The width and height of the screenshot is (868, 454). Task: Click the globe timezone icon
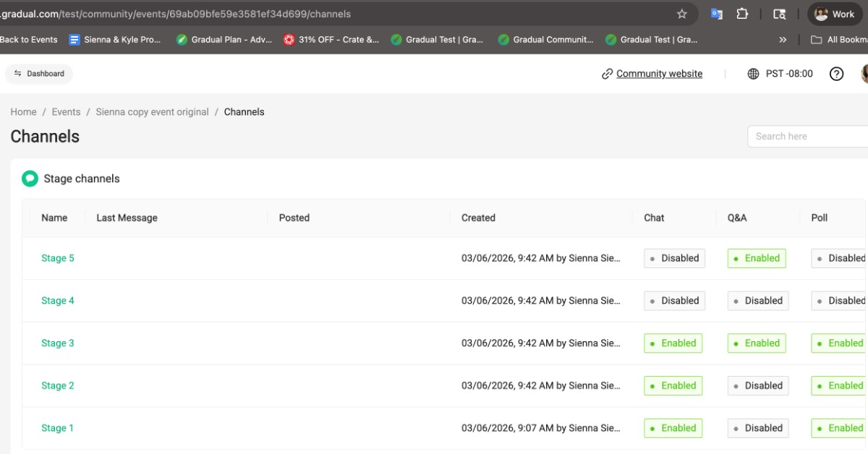pyautogui.click(x=753, y=74)
